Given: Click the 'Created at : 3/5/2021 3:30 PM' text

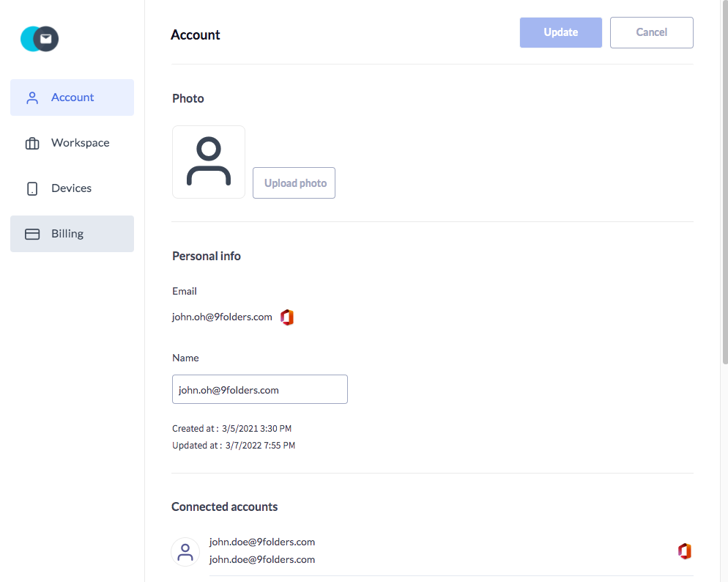Looking at the screenshot, I should [x=231, y=428].
